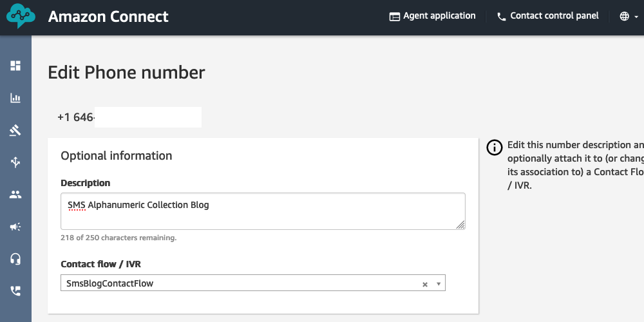
Task: Open the Agent application link
Action: 433,16
